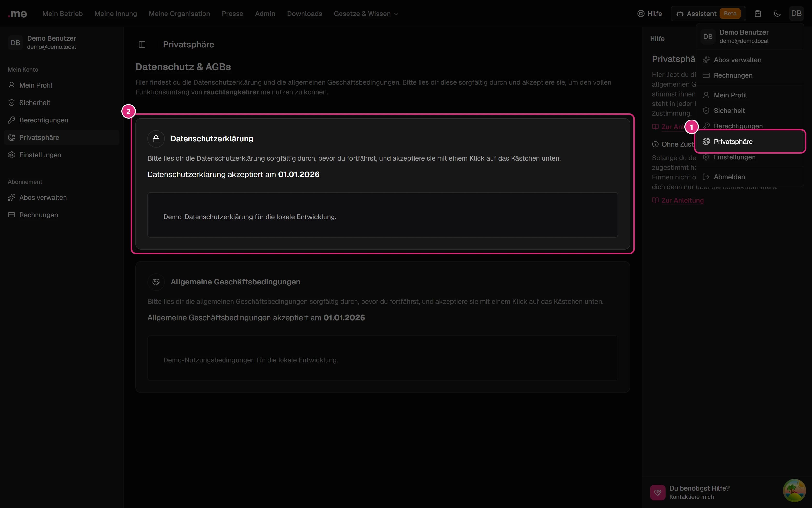Click the lock icon of Datenschutzerklärung card

(156, 139)
